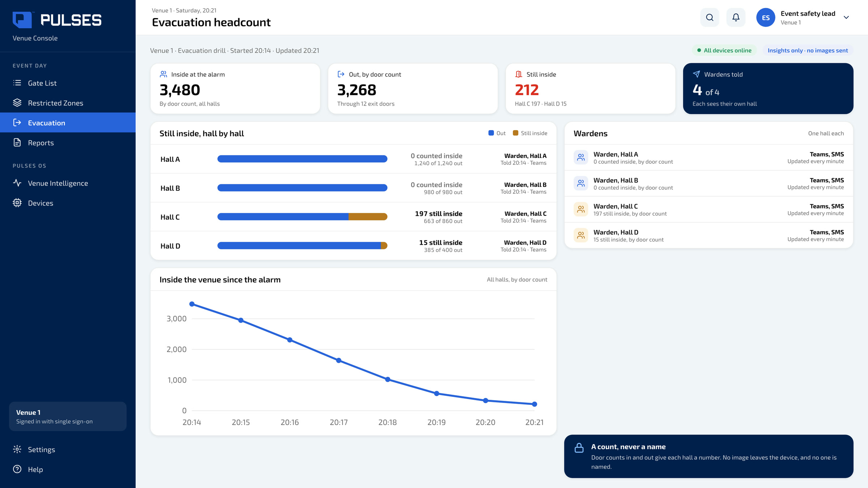Click the Restricted Zones layers icon
This screenshot has height=488, width=868.
tap(17, 103)
